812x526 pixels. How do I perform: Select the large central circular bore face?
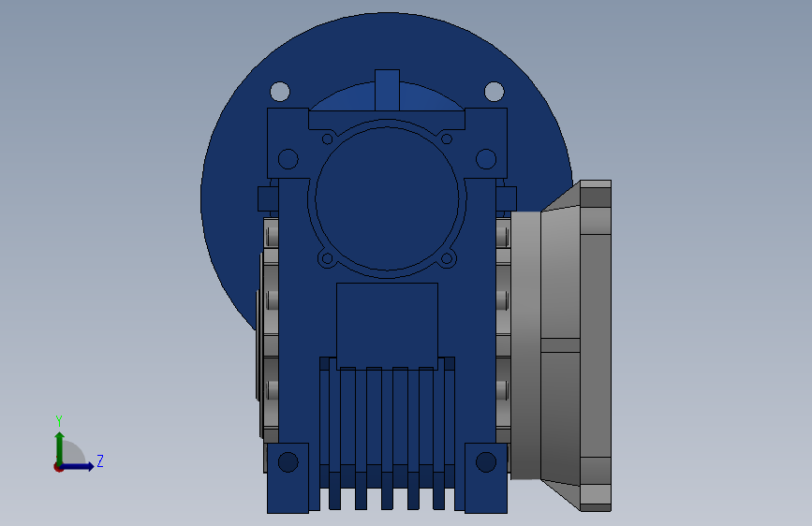click(x=387, y=198)
